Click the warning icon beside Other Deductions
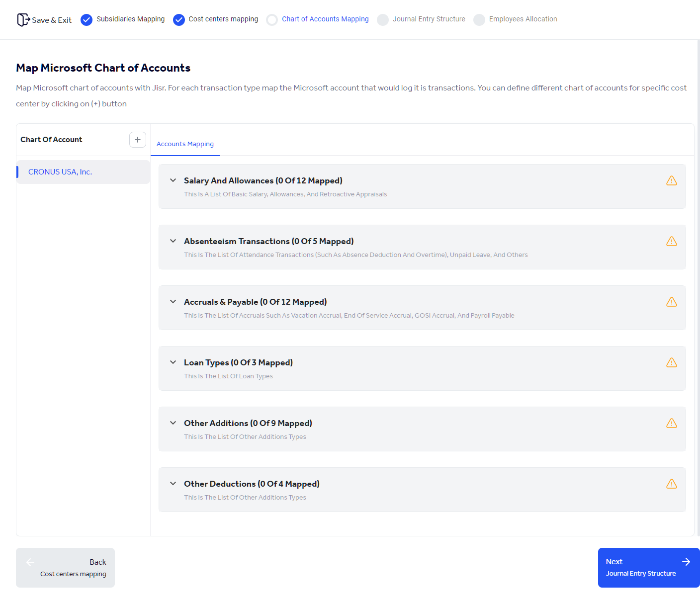700x603 pixels. click(x=672, y=484)
